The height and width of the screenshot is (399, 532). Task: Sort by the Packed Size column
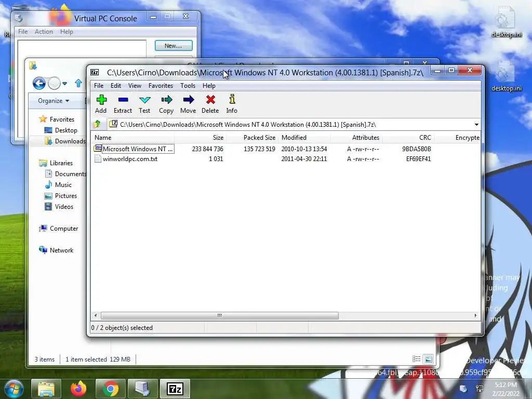(x=252, y=137)
